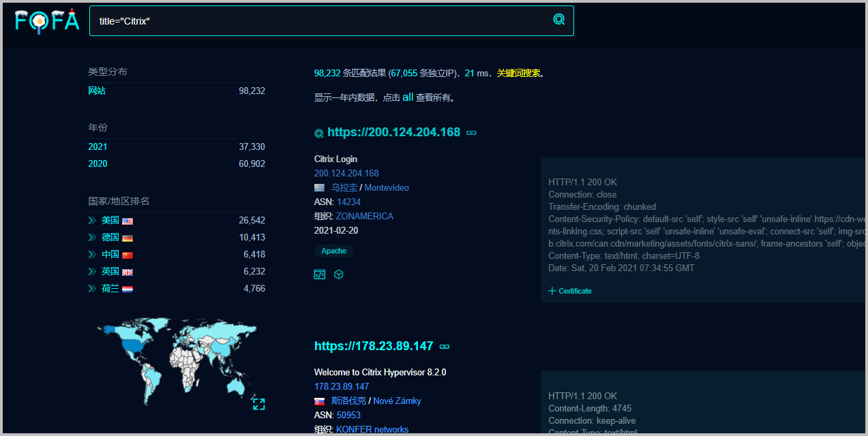Click the 乌拉圭 country link

pos(344,187)
